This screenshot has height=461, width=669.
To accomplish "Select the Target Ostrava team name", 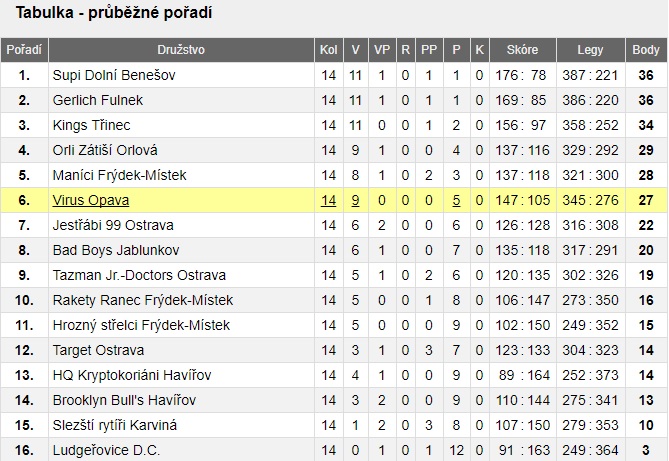I will tap(98, 350).
